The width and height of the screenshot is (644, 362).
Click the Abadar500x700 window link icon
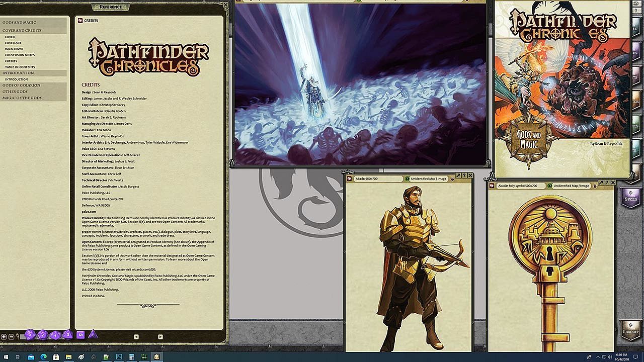point(350,178)
